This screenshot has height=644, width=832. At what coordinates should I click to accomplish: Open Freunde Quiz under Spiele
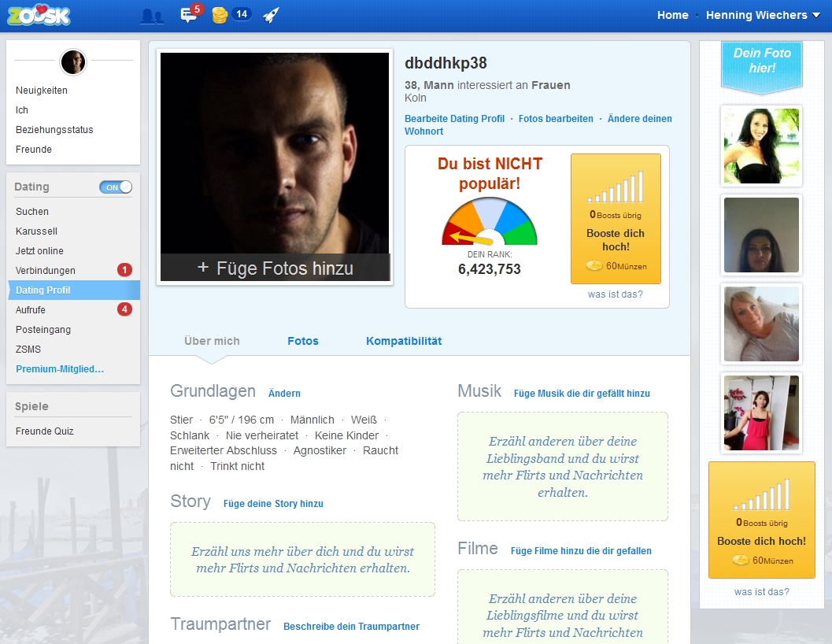(45, 431)
